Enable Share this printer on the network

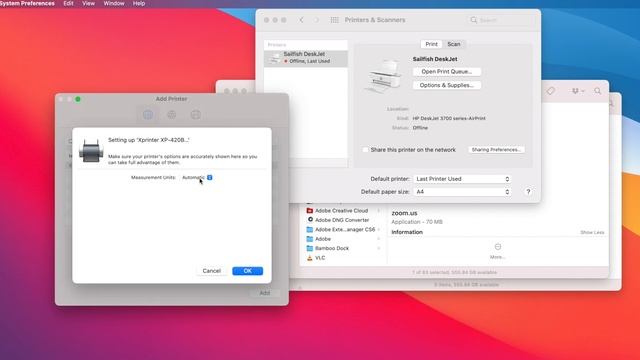(366, 150)
